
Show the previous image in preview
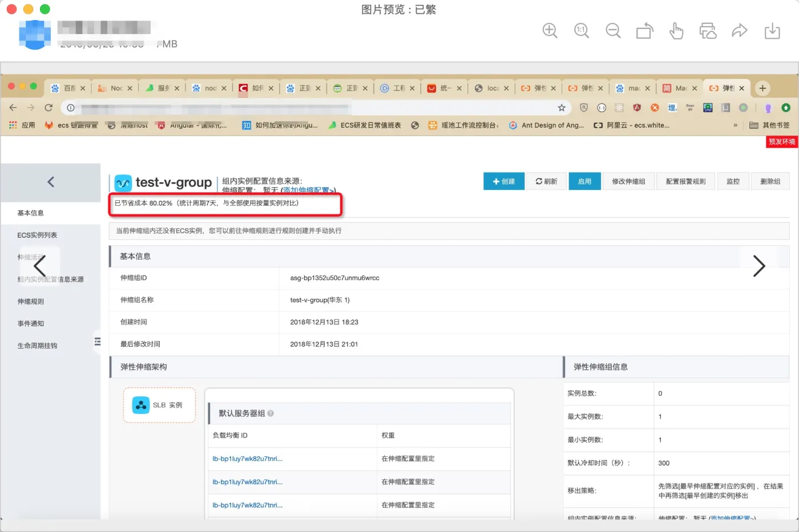point(39,266)
